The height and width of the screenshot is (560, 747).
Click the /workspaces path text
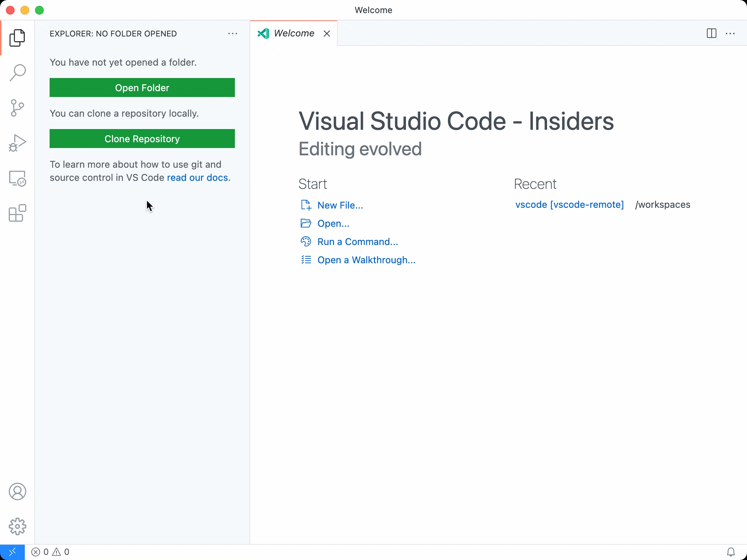[x=663, y=205]
